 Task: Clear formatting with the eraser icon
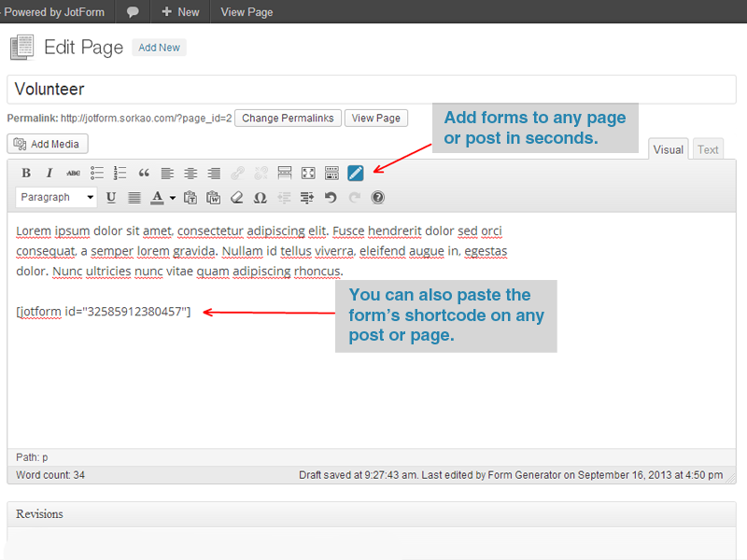click(237, 197)
